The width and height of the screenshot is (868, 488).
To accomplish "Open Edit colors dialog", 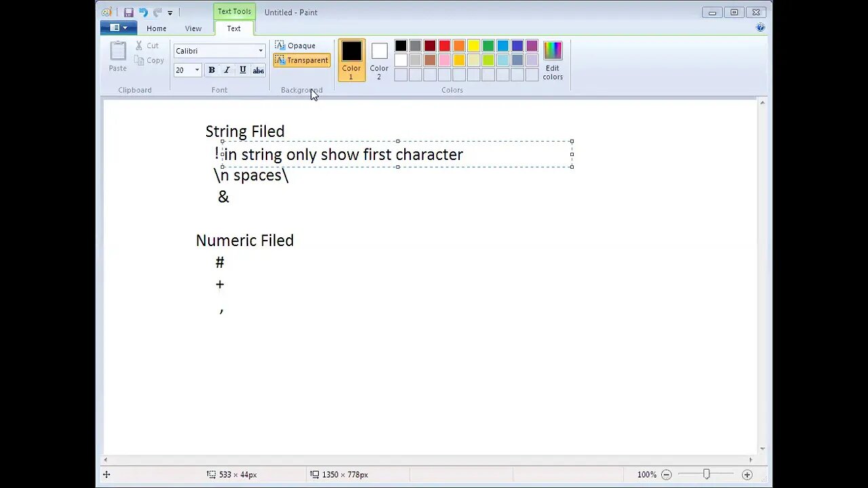I will [x=553, y=60].
